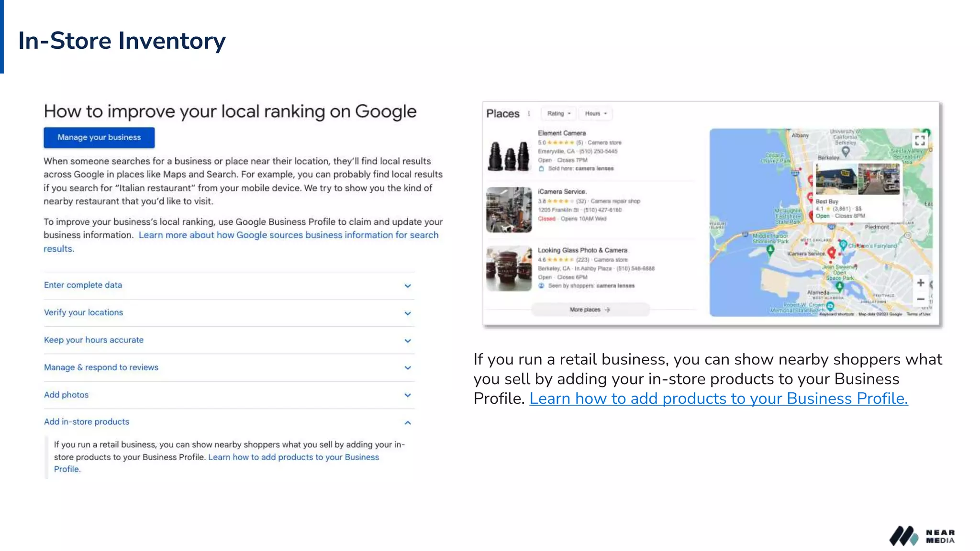Click the Keep your hours accurate label
The image size is (980, 551).
tap(94, 340)
